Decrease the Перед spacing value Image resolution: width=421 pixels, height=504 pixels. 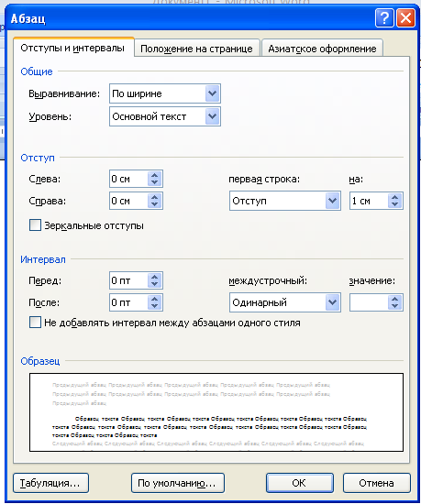[x=154, y=284]
